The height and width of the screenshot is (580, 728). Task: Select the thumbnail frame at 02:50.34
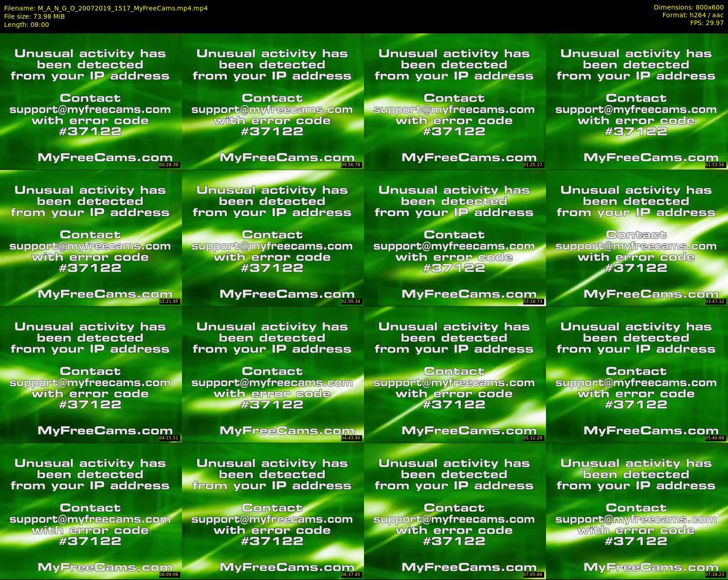[273, 238]
